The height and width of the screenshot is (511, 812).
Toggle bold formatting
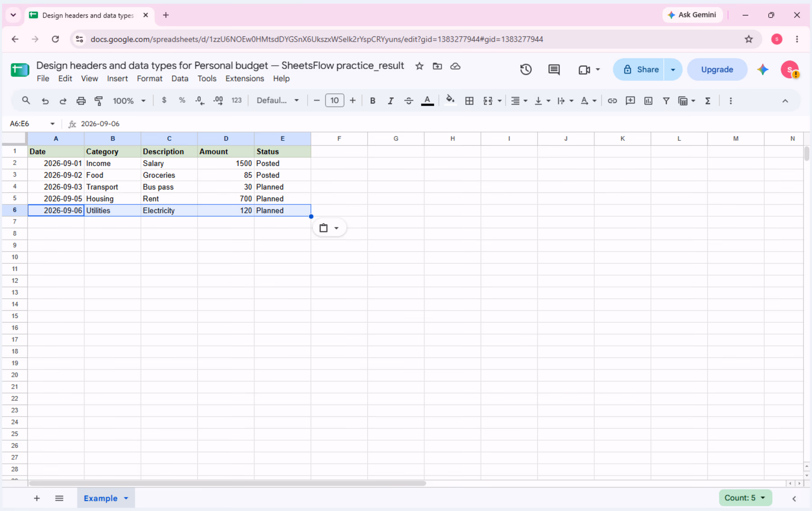[x=373, y=101]
